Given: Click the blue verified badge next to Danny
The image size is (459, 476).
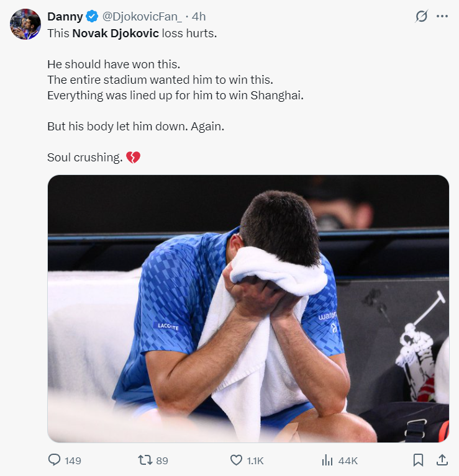Looking at the screenshot, I should [92, 16].
